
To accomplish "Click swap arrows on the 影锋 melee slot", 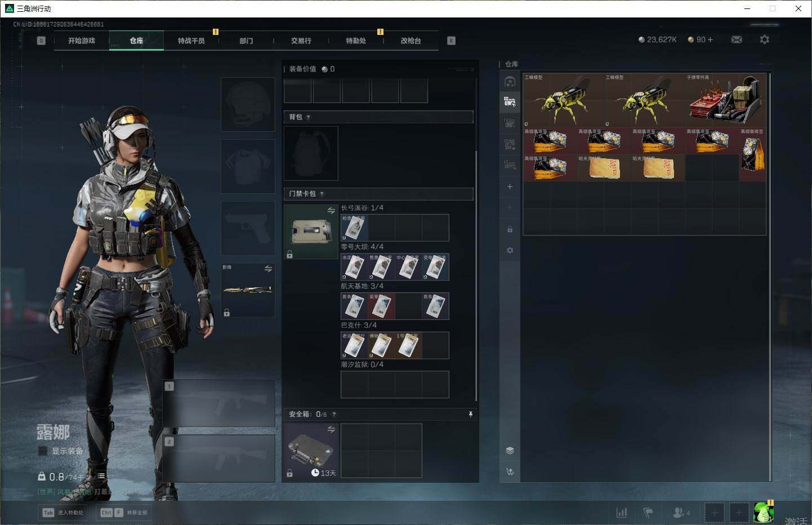I will click(268, 269).
